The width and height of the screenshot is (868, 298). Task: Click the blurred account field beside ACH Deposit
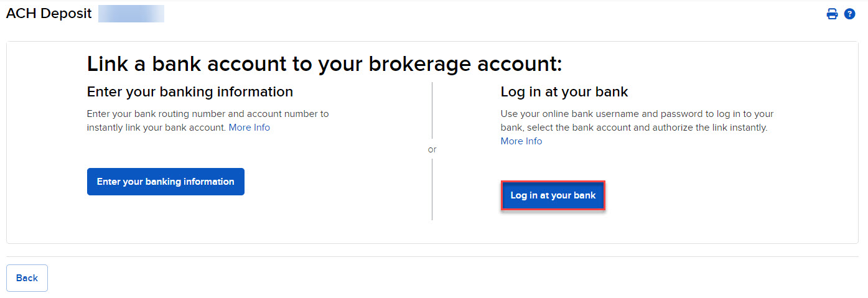pyautogui.click(x=131, y=14)
